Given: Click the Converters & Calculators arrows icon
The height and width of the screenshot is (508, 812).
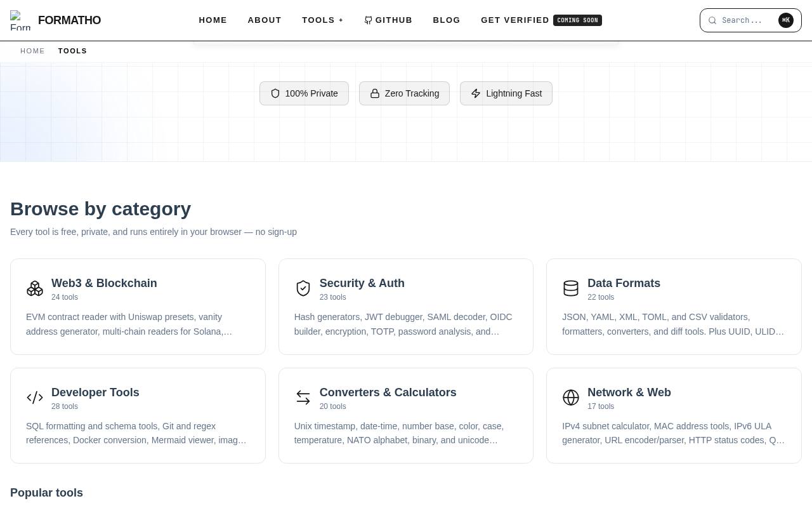Looking at the screenshot, I should [x=303, y=398].
